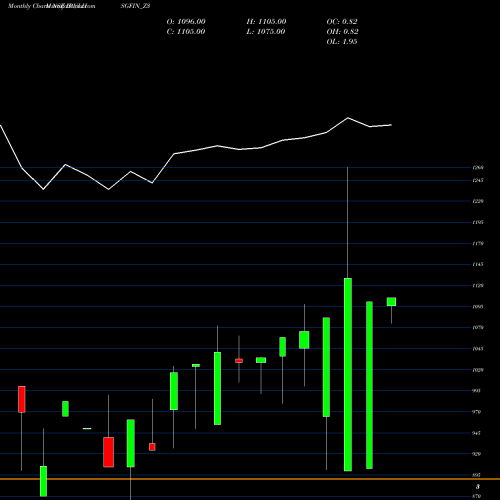Click the peak of the white line
The height and width of the screenshot is (500, 500).
(348, 118)
